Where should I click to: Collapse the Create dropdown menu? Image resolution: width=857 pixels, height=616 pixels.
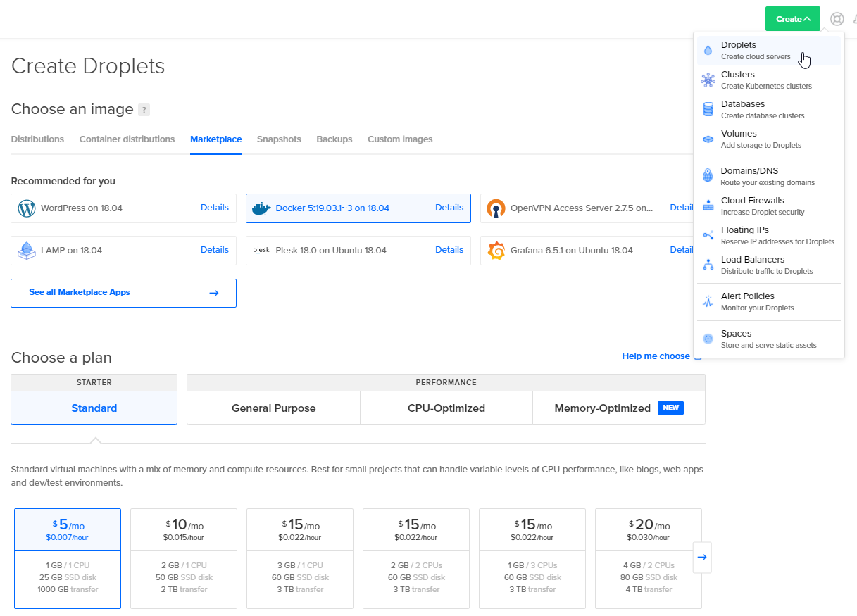792,19
